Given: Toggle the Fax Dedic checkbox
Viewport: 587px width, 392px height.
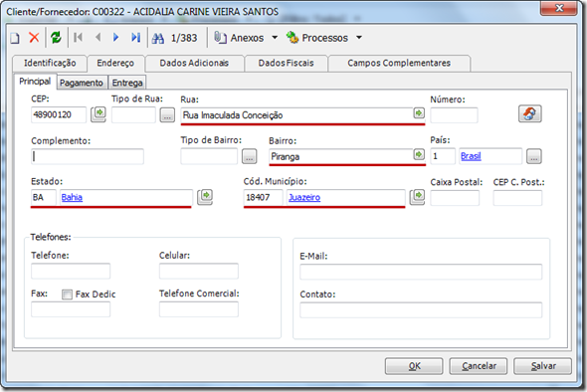Looking at the screenshot, I should tap(67, 294).
